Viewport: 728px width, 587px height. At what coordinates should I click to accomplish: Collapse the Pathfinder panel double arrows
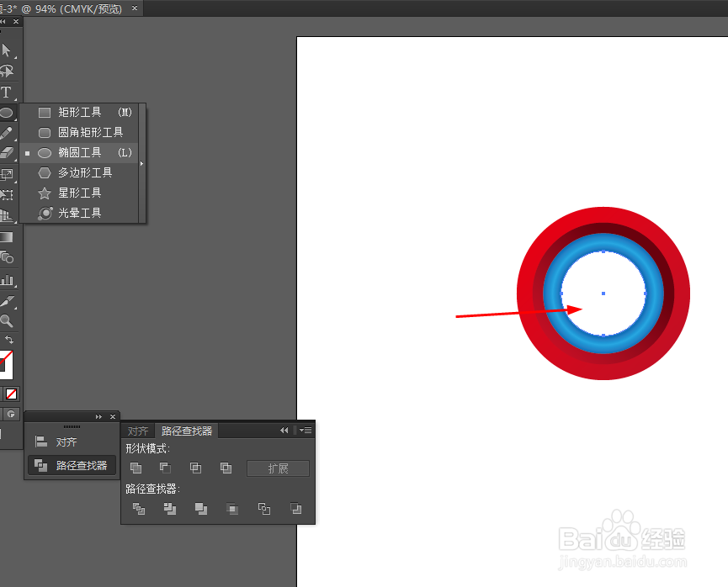[x=284, y=430]
